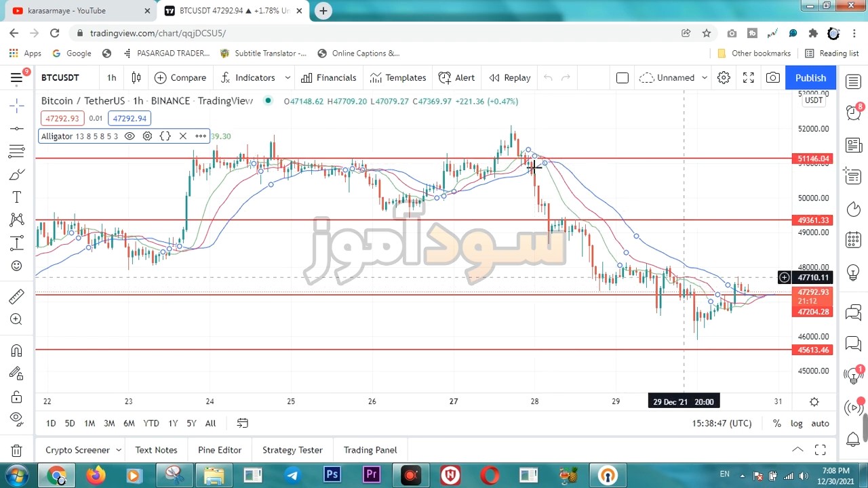The height and width of the screenshot is (488, 868).
Task: Open notifications bell in the right sidebar
Action: pos(853,439)
